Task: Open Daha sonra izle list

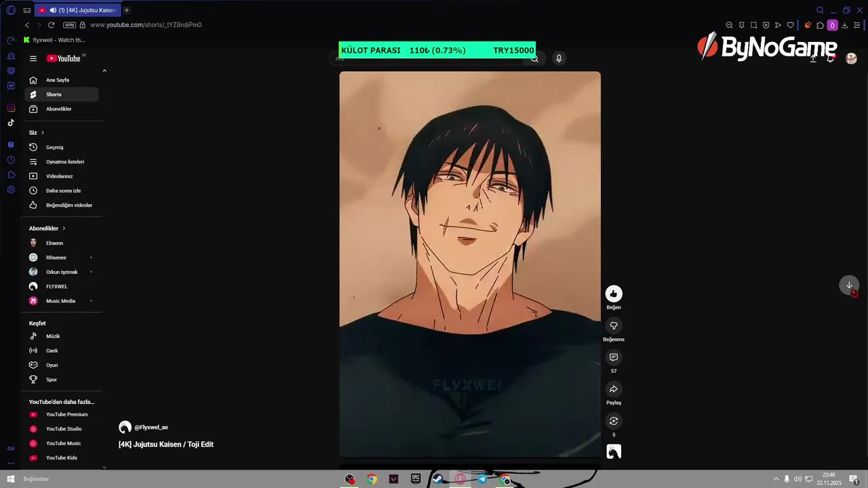Action: click(x=62, y=190)
